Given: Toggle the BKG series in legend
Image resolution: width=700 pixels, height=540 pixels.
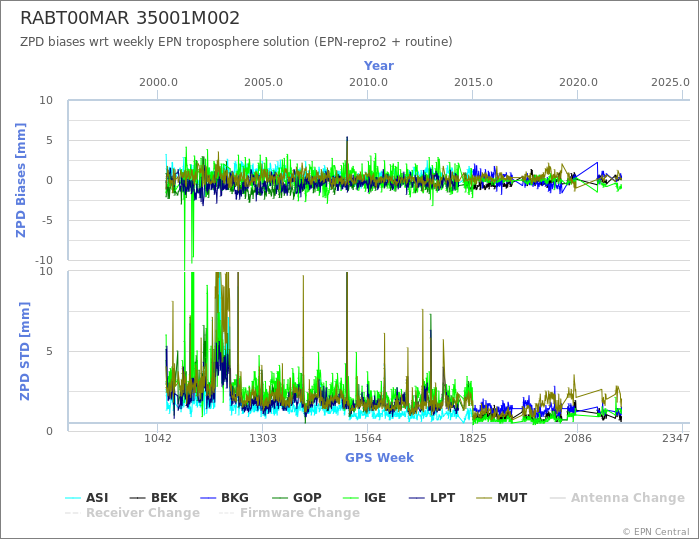Looking at the screenshot, I should tap(224, 498).
